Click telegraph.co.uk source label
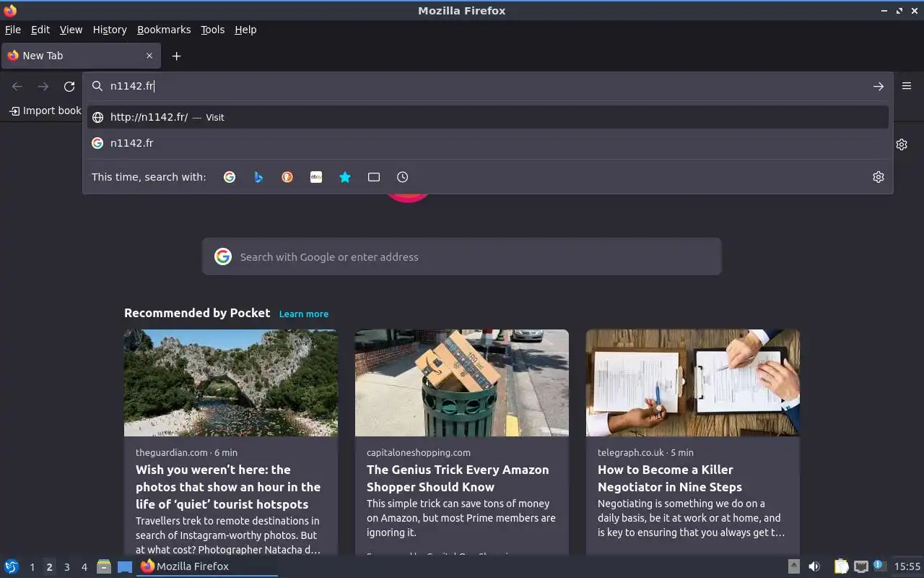 point(631,452)
